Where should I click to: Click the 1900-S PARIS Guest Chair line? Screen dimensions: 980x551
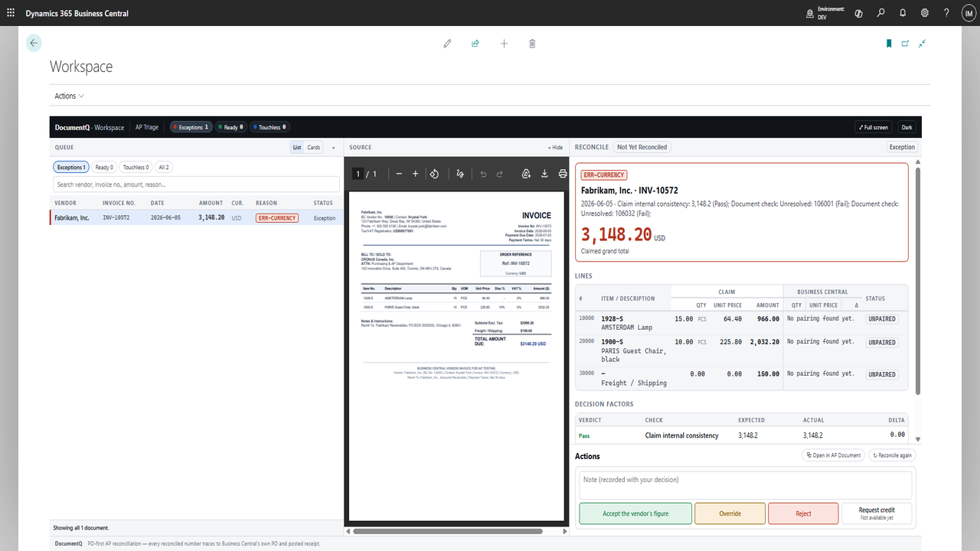pyautogui.click(x=741, y=350)
